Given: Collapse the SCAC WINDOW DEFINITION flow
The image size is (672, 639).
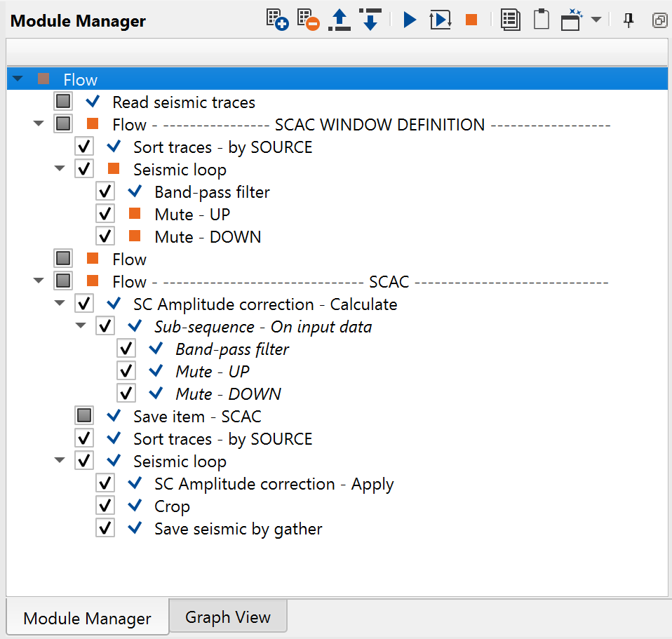Looking at the screenshot, I should point(39,125).
